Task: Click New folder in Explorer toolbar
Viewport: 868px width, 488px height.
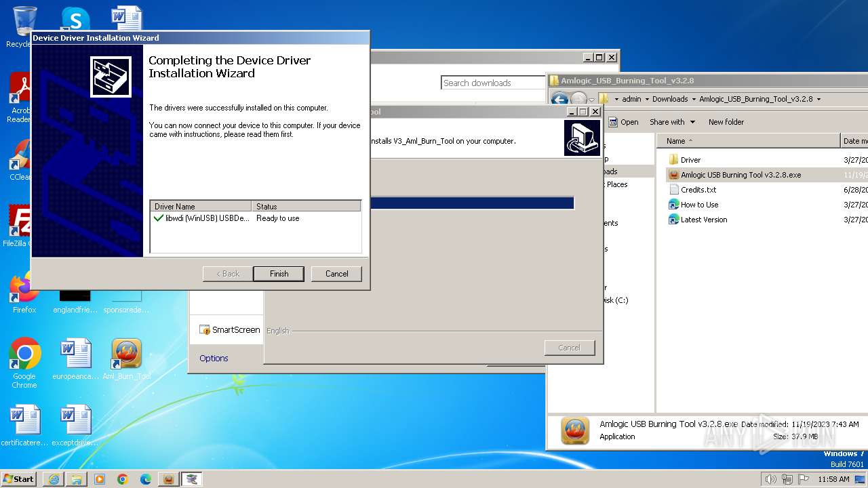Action: pos(726,122)
